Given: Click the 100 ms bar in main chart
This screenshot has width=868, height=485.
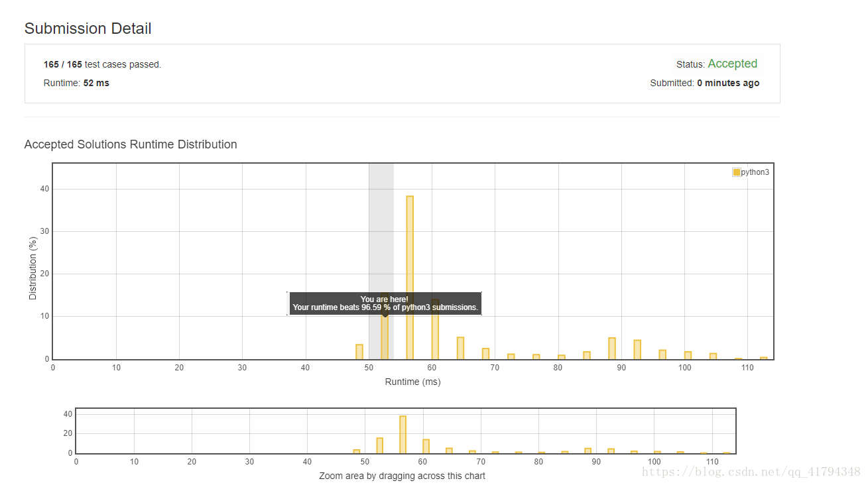Looking at the screenshot, I should (x=688, y=355).
